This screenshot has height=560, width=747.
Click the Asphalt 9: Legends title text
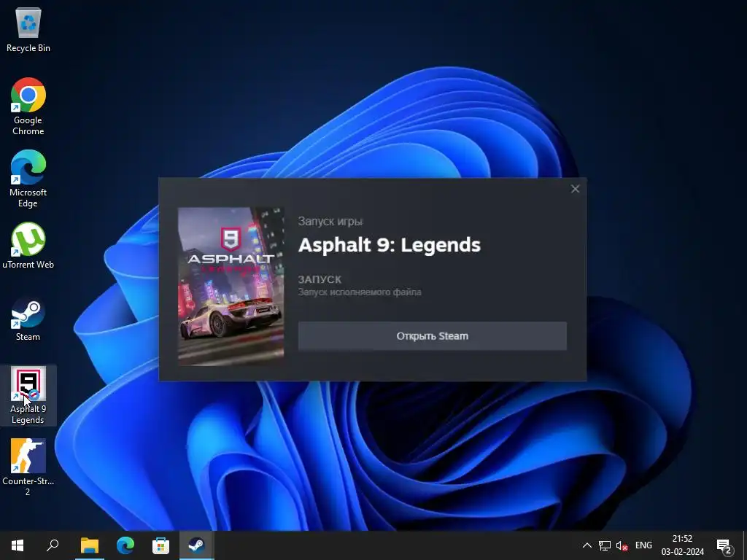tap(390, 245)
